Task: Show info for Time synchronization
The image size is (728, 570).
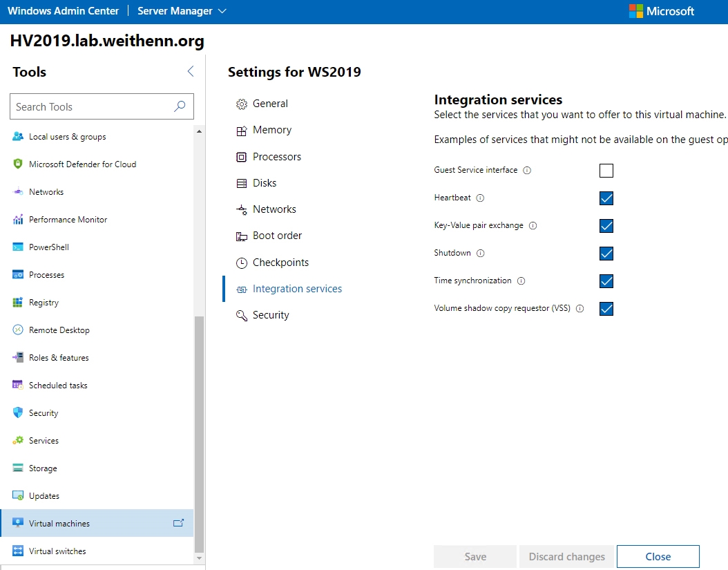Action: pos(521,281)
